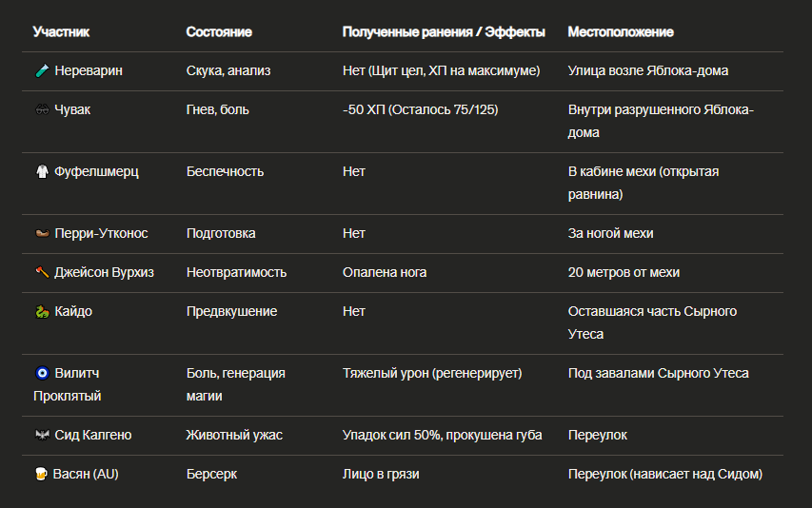Select the Опалена нога injury cell
Image resolution: width=812 pixels, height=508 pixels.
[x=385, y=272]
